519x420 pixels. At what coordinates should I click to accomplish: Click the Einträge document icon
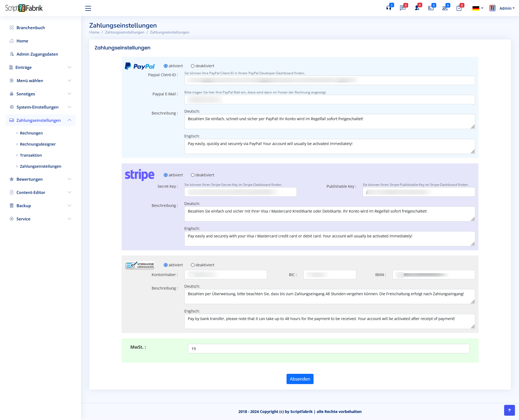(x=11, y=67)
